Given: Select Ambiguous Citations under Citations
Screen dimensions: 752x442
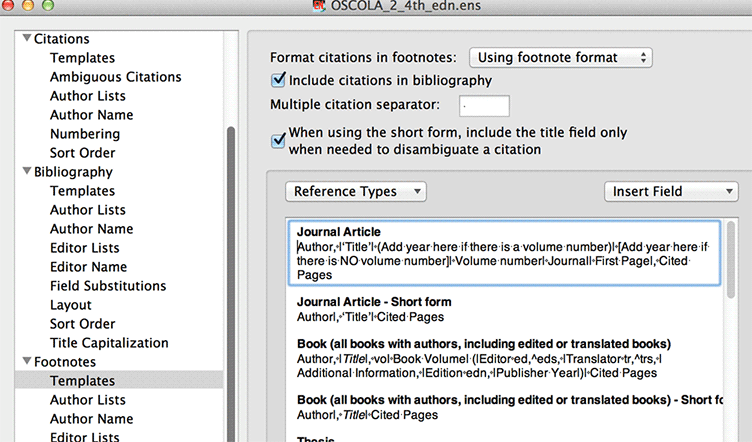Looking at the screenshot, I should pos(115,77).
